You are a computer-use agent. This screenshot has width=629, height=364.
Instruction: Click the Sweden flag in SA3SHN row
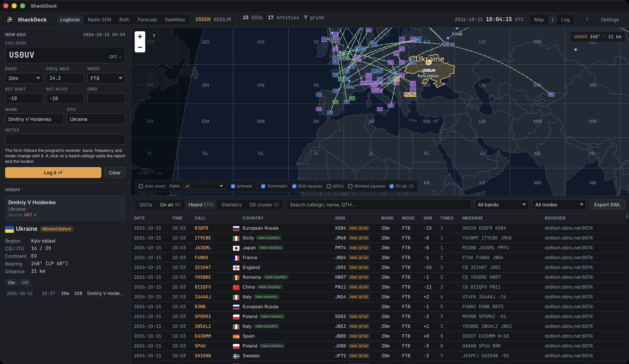[236, 356]
